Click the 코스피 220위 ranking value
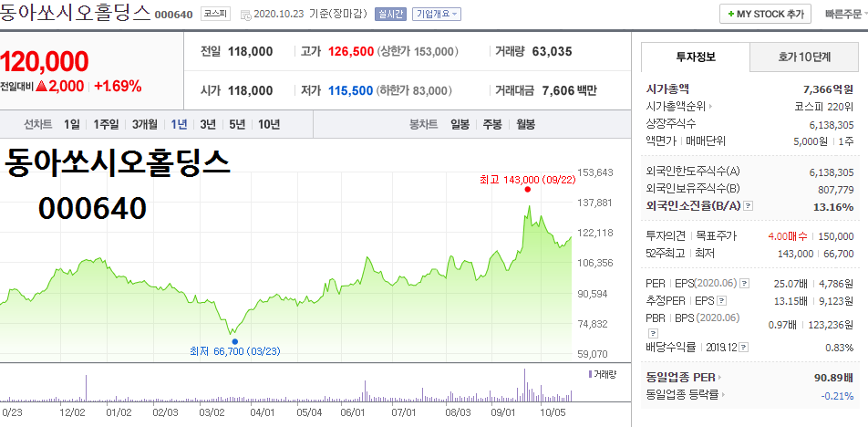This screenshot has height=427, width=868. click(x=823, y=107)
